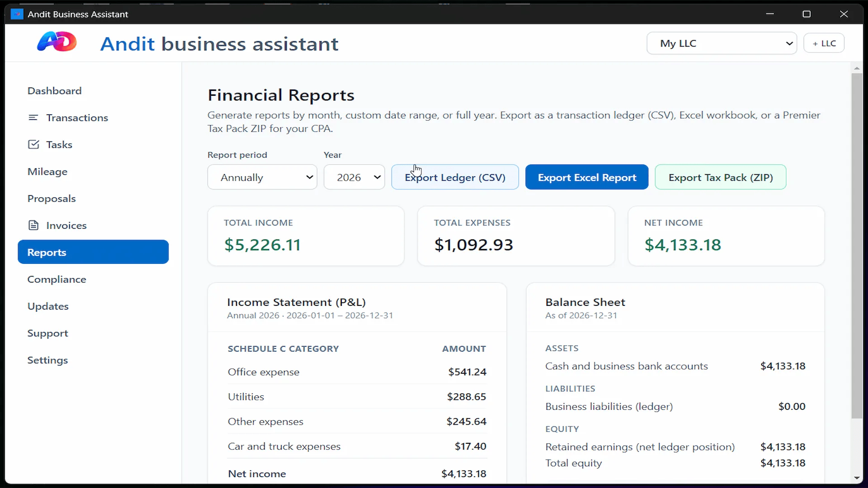Click the Total Expenses value $1,092.93
868x488 pixels.
point(473,245)
